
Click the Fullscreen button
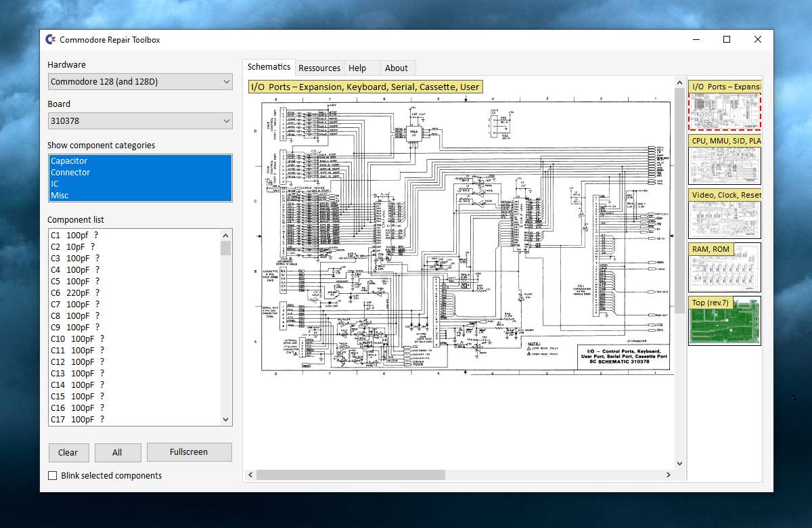tap(189, 452)
